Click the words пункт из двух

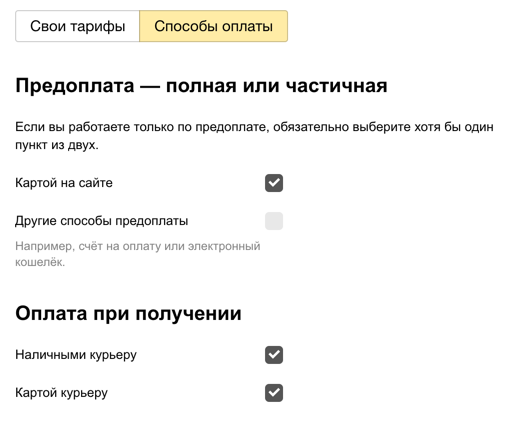click(57, 145)
